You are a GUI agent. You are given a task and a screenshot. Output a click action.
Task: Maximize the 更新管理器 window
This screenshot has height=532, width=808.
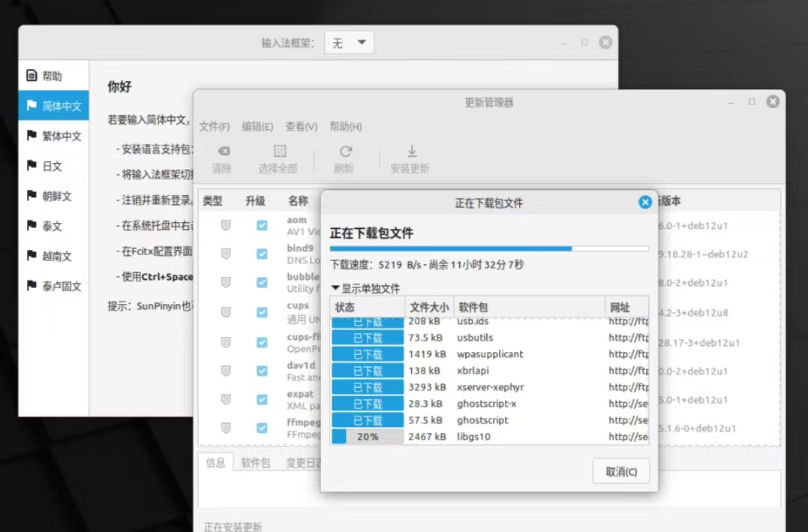click(x=752, y=101)
